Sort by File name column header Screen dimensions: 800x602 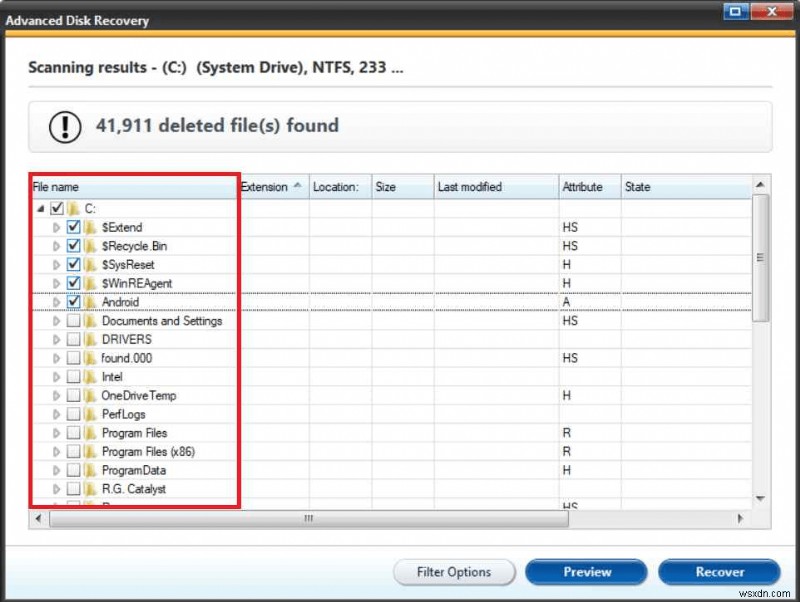[134, 187]
